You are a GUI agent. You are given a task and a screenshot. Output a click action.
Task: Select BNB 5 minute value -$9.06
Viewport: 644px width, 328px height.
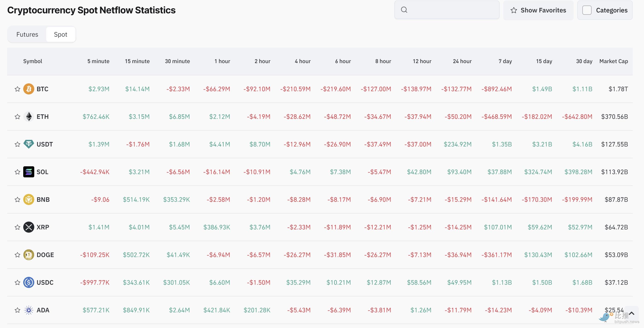pyautogui.click(x=100, y=199)
